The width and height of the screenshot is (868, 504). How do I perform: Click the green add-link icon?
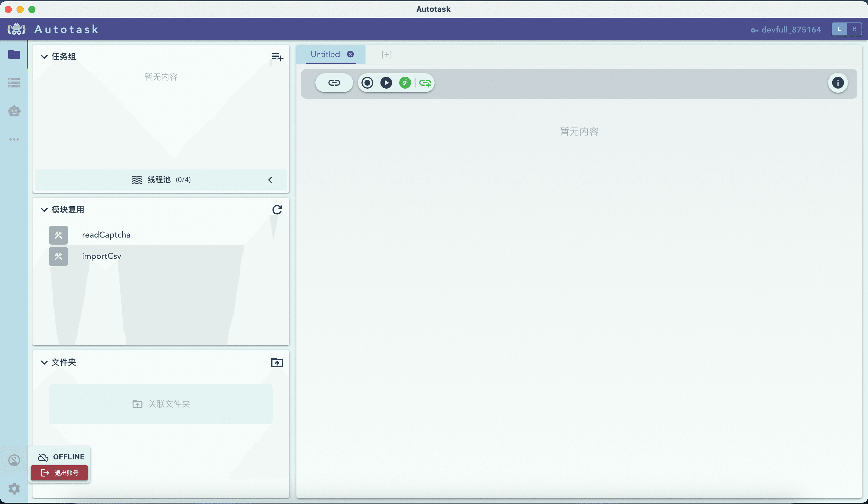[425, 83]
